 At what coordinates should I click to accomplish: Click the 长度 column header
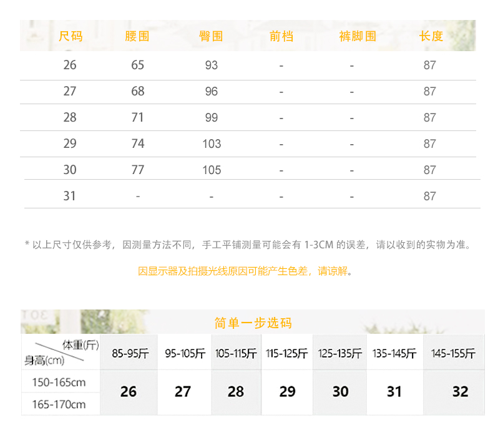[431, 36]
